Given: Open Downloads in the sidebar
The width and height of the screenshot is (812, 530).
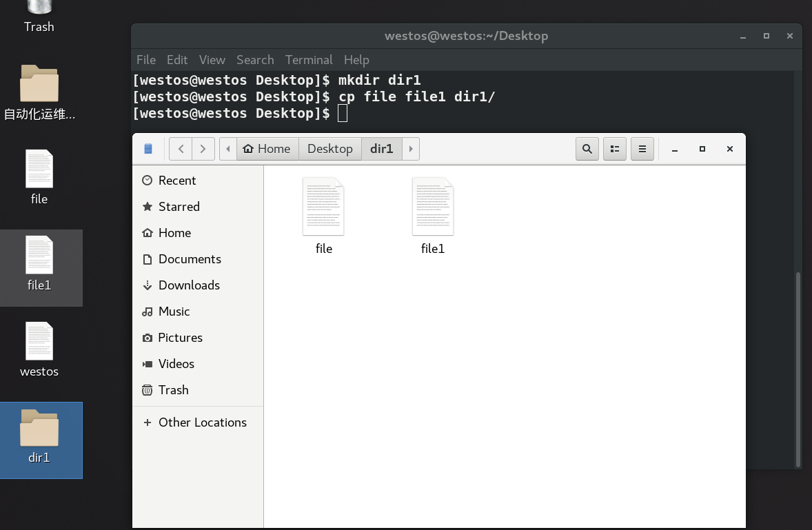Looking at the screenshot, I should click(198, 285).
